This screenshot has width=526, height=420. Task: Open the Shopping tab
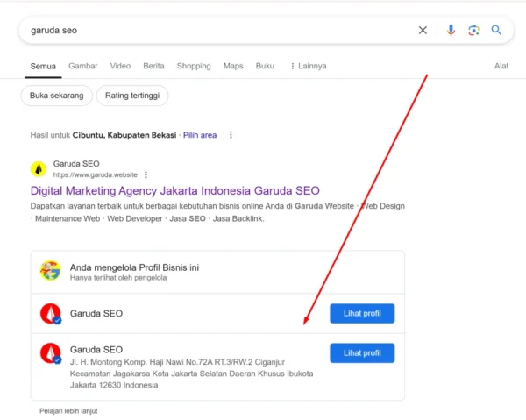tap(194, 66)
